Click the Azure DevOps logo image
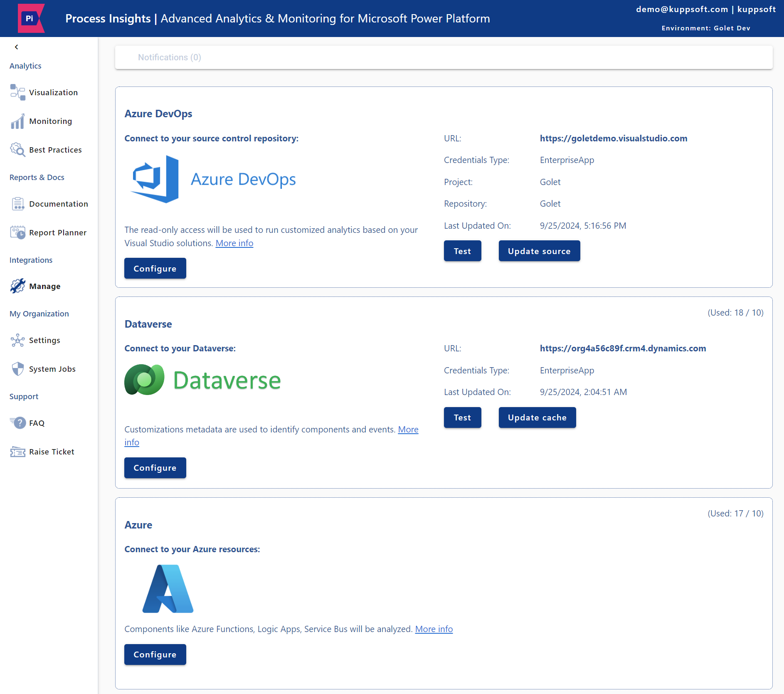The width and height of the screenshot is (784, 694). [213, 179]
